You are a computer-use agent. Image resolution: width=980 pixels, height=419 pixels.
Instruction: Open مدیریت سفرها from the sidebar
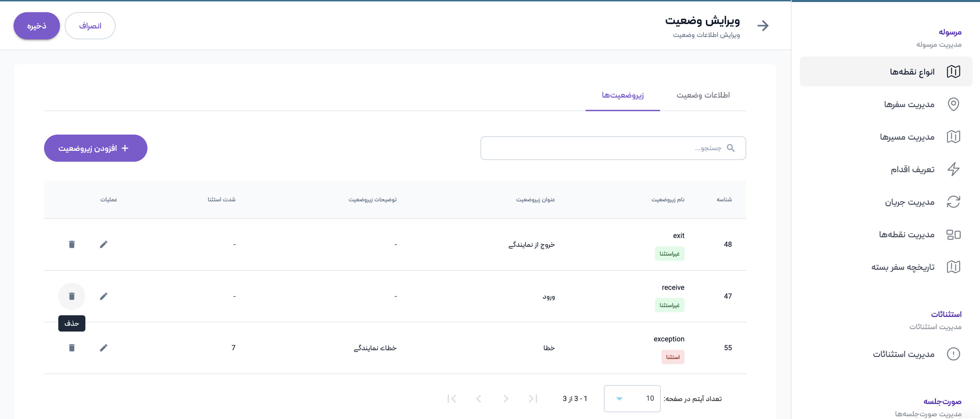point(909,104)
